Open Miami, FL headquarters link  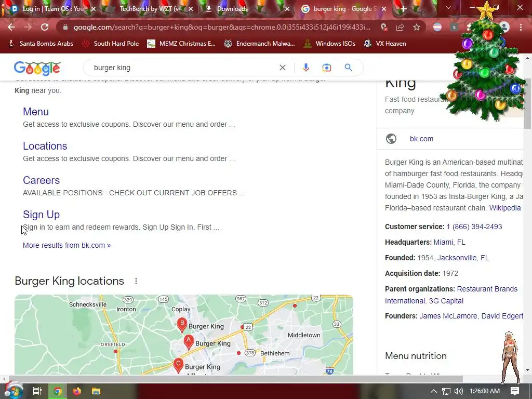tap(449, 242)
